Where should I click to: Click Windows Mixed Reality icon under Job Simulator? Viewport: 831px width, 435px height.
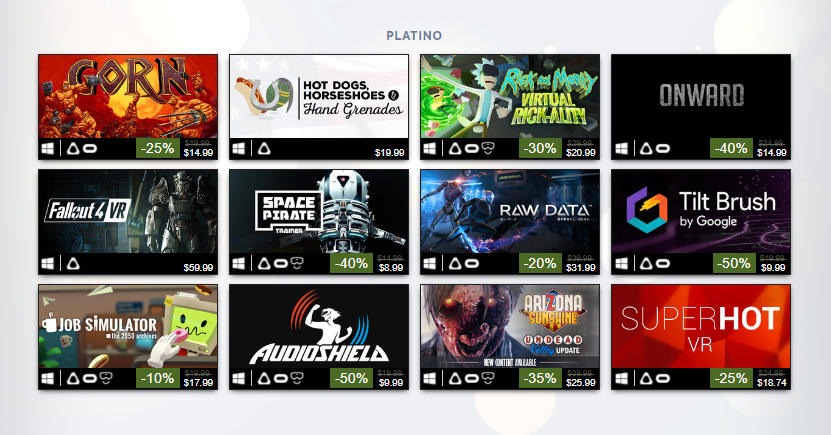106,378
